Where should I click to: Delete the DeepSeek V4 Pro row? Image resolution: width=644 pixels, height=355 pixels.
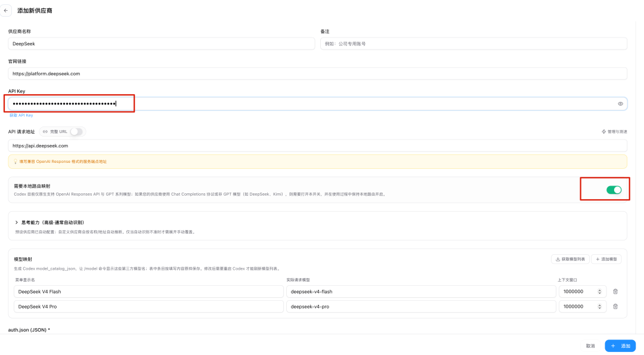point(615,307)
